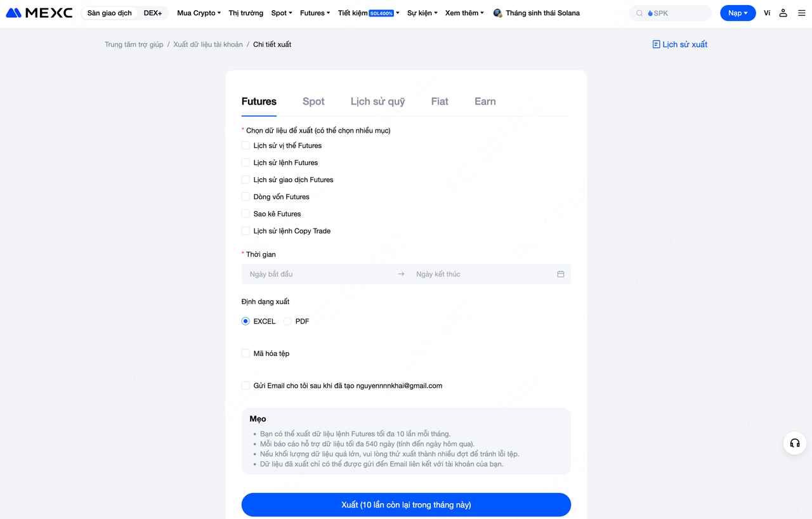This screenshot has width=812, height=519.
Task: Click the Ngày bắt đầu date field
Action: tap(317, 274)
